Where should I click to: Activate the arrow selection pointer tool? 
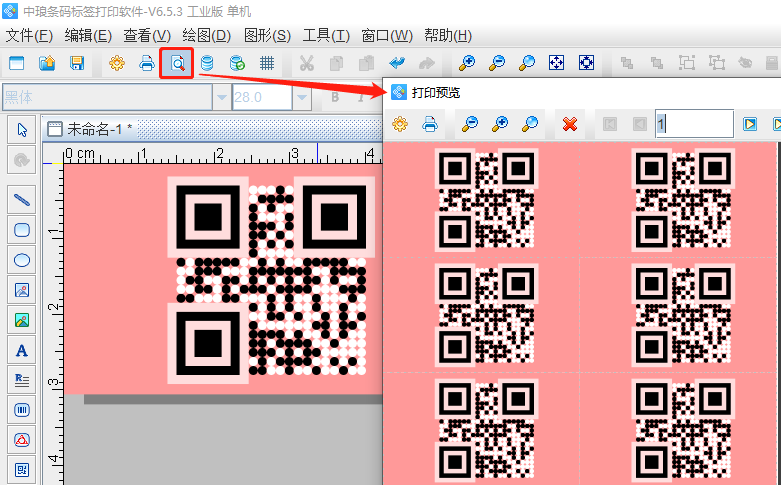click(x=21, y=130)
